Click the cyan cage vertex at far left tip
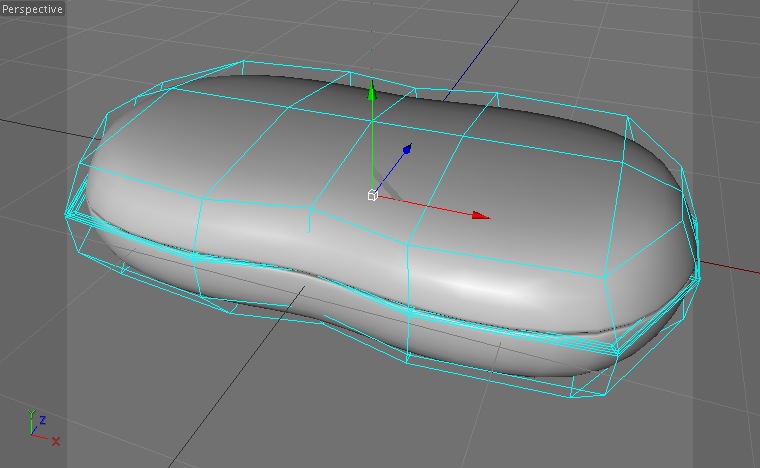760x468 pixels. [x=66, y=213]
